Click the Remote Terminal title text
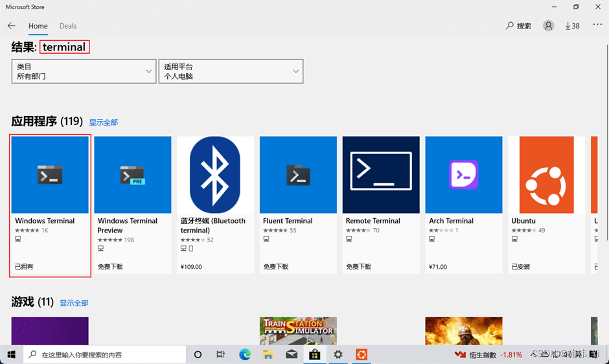 pyautogui.click(x=373, y=221)
